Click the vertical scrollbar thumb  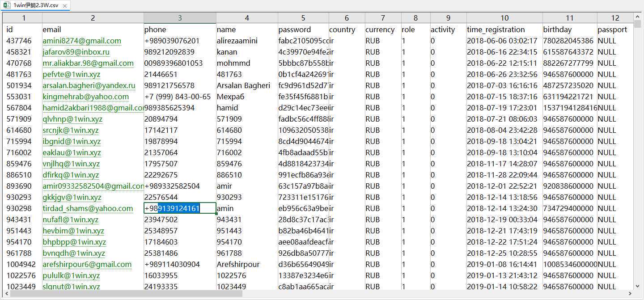(637, 23)
